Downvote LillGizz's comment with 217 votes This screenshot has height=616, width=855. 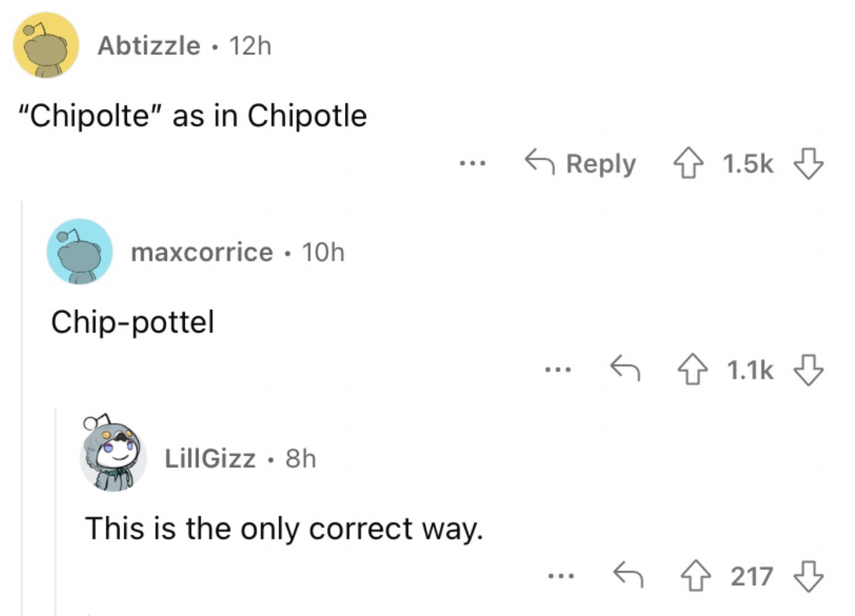click(808, 577)
